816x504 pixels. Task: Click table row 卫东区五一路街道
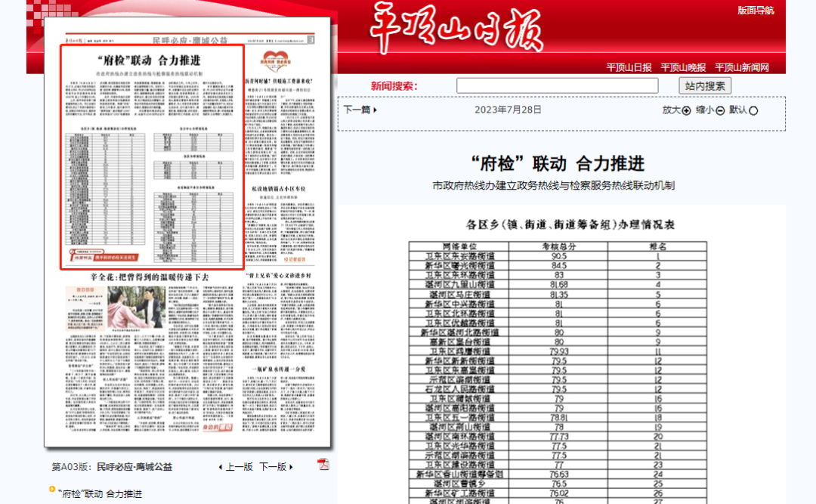[558, 417]
